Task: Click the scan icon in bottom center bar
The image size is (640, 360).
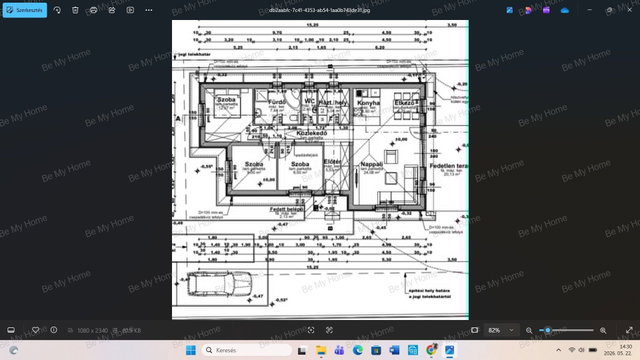Action: tap(311, 330)
